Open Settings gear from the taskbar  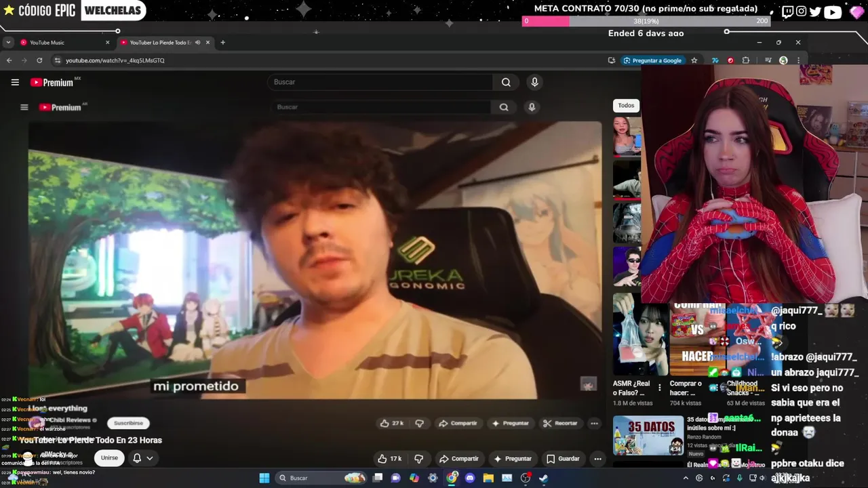[x=433, y=478]
